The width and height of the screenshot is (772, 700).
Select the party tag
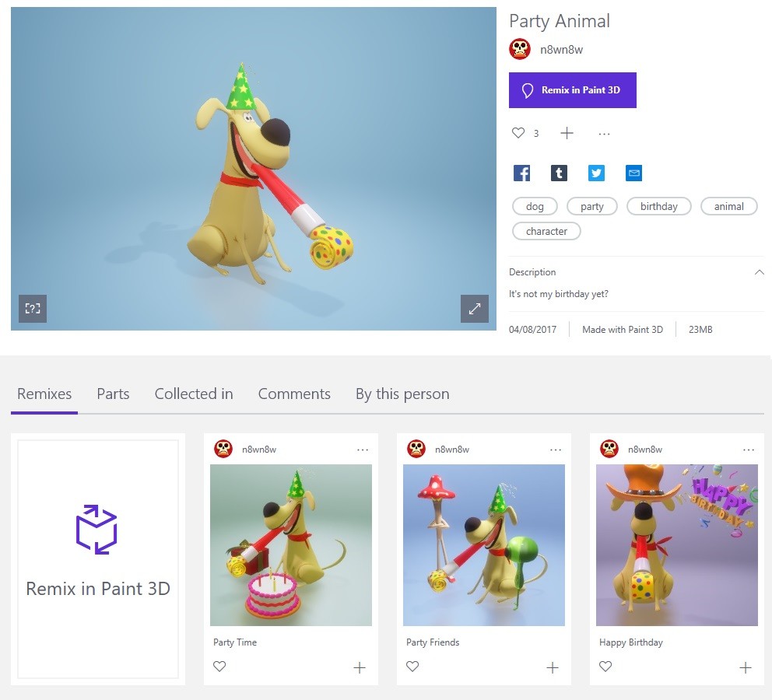(x=591, y=206)
